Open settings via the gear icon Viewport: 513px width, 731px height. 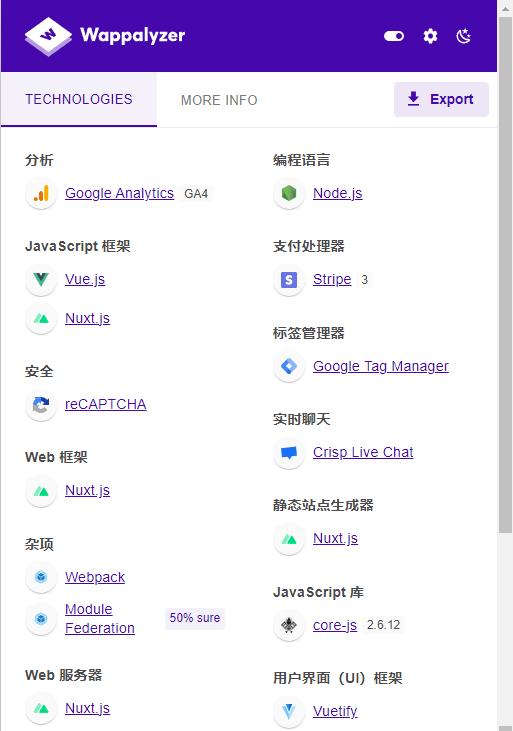430,36
